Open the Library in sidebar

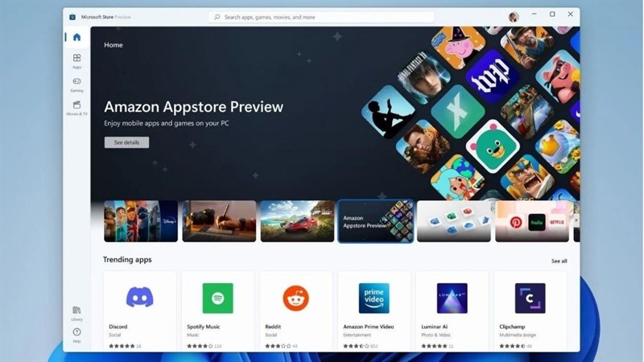(76, 313)
